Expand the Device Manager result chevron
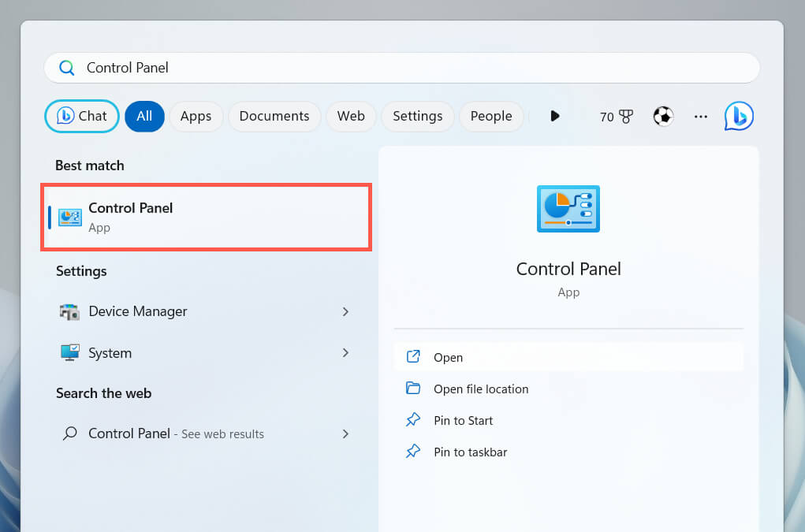 point(345,311)
